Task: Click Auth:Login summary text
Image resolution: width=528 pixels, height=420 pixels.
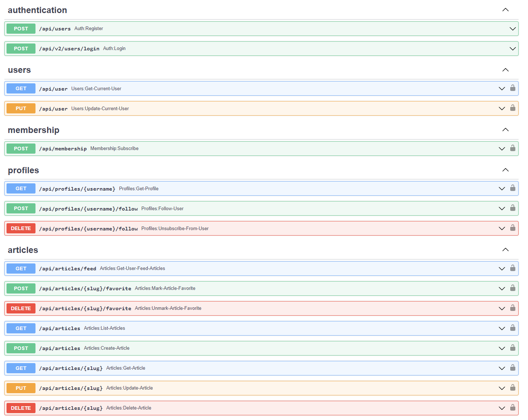Action: coord(114,48)
